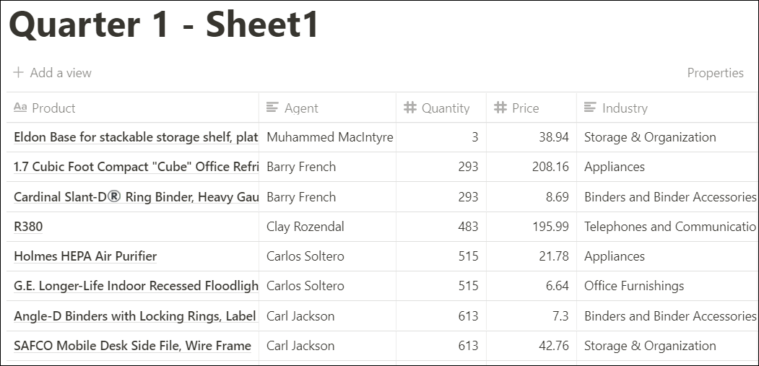This screenshot has height=366, width=759.
Task: Add a view to the database
Action: click(x=52, y=73)
